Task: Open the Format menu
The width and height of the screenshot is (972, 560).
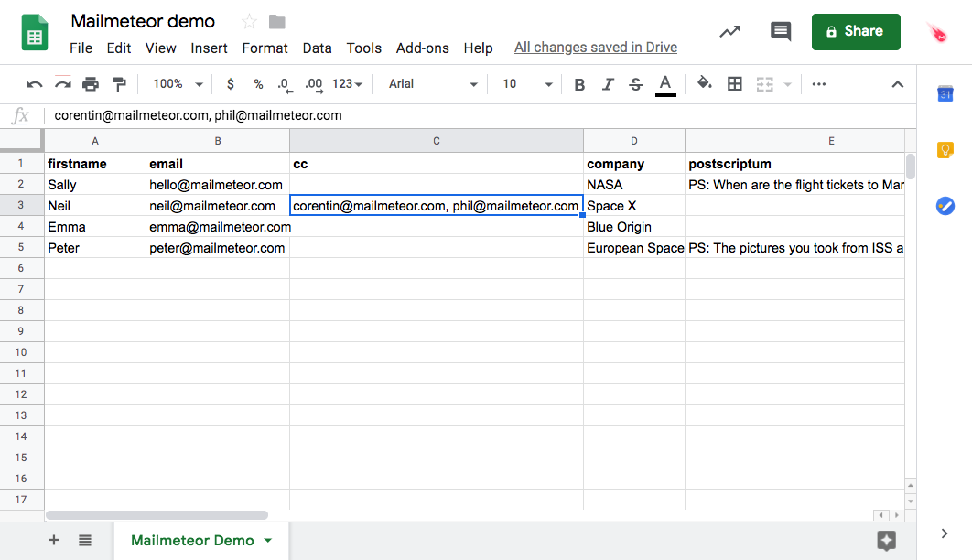Action: click(x=265, y=48)
